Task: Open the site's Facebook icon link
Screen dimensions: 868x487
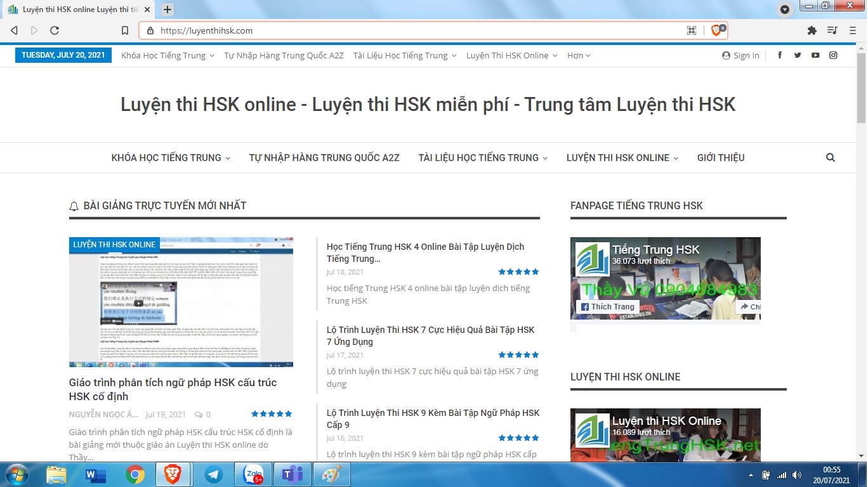Action: pyautogui.click(x=780, y=55)
